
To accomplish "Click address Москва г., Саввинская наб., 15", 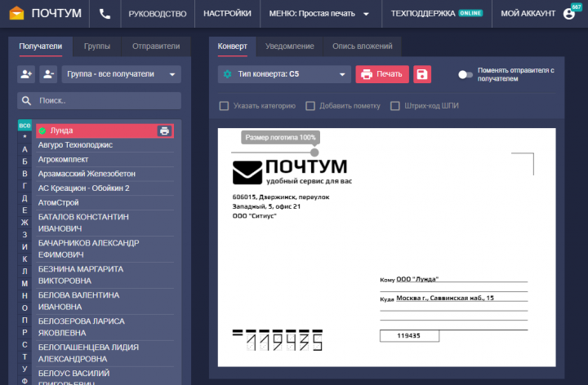I will point(445,298).
